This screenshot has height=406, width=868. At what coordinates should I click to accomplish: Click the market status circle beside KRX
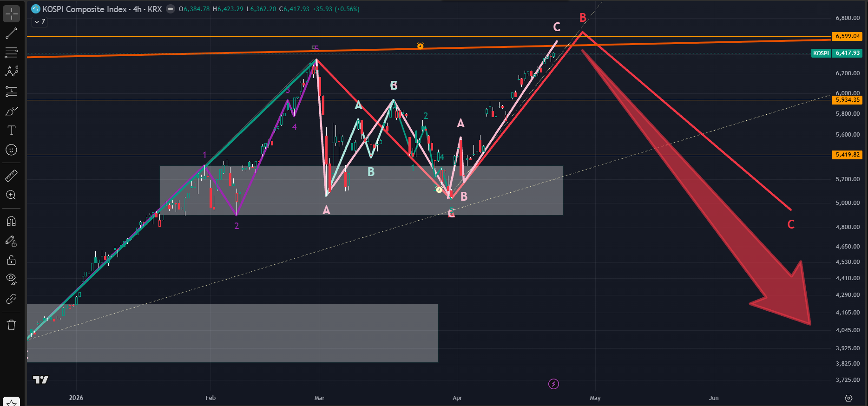tap(171, 9)
